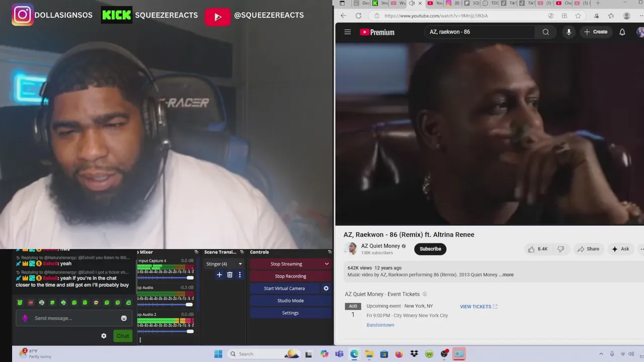The width and height of the screenshot is (644, 362).
Task: Click the YouTube search magnifier button
Action: pyautogui.click(x=545, y=32)
